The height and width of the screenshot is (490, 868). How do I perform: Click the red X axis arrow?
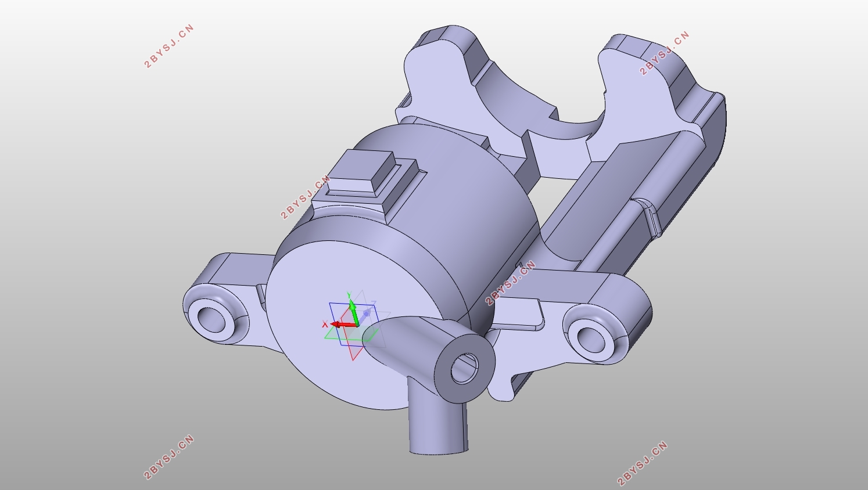[343, 324]
